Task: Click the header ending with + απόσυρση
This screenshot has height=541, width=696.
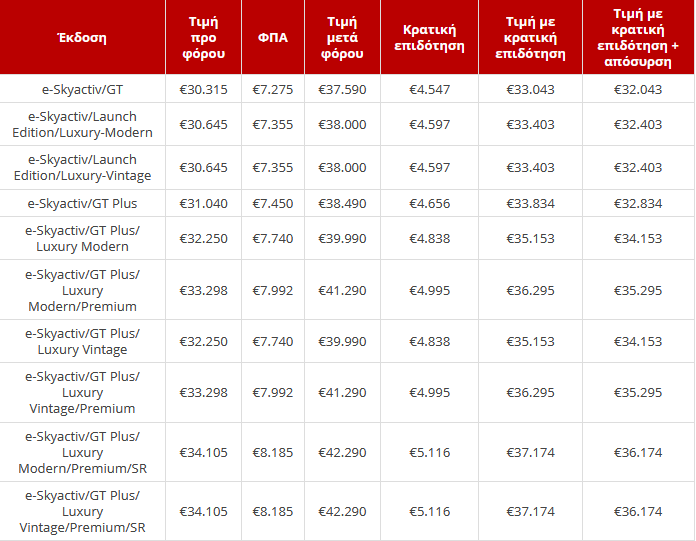Action: (x=638, y=38)
